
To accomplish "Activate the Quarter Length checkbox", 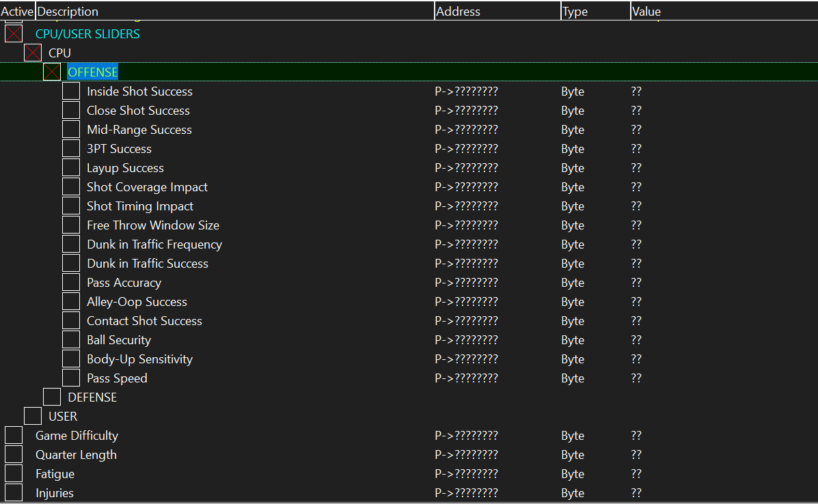I will pyautogui.click(x=14, y=454).
